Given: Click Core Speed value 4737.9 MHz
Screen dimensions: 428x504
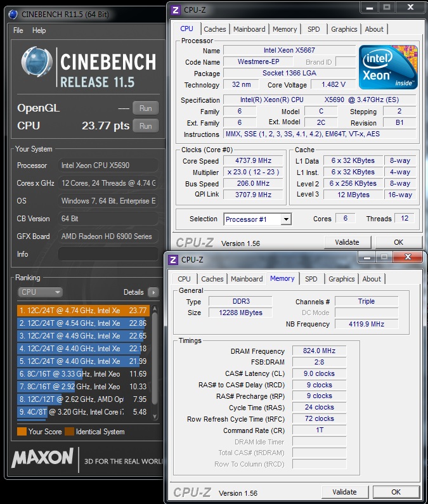Looking at the screenshot, I should point(253,160).
